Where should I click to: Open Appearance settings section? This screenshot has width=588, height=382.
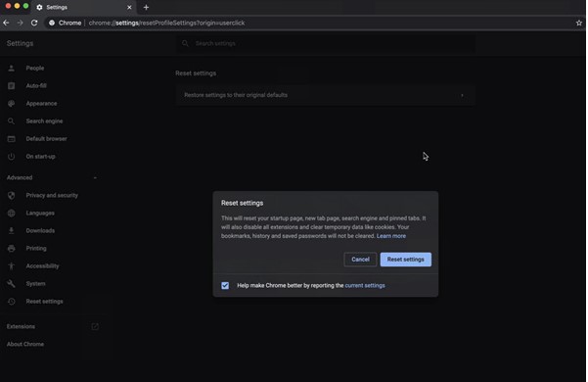pos(42,103)
